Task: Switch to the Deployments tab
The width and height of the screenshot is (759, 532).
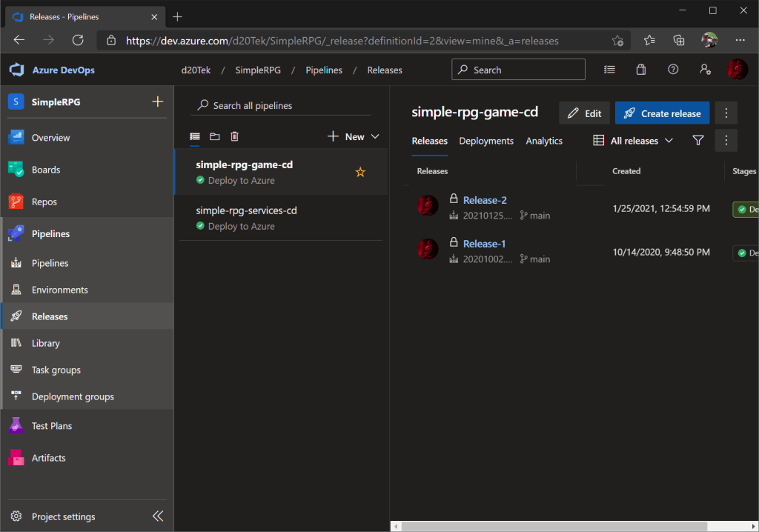Action: click(486, 141)
